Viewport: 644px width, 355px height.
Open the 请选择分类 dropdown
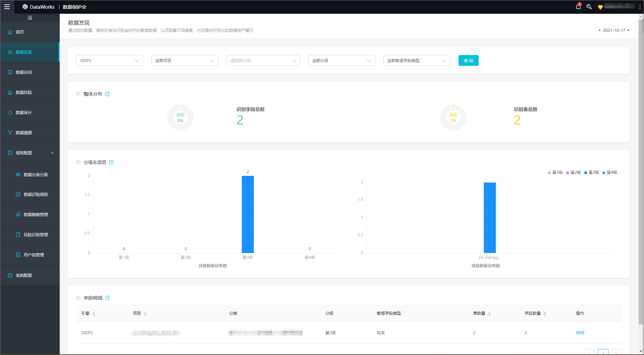[263, 60]
